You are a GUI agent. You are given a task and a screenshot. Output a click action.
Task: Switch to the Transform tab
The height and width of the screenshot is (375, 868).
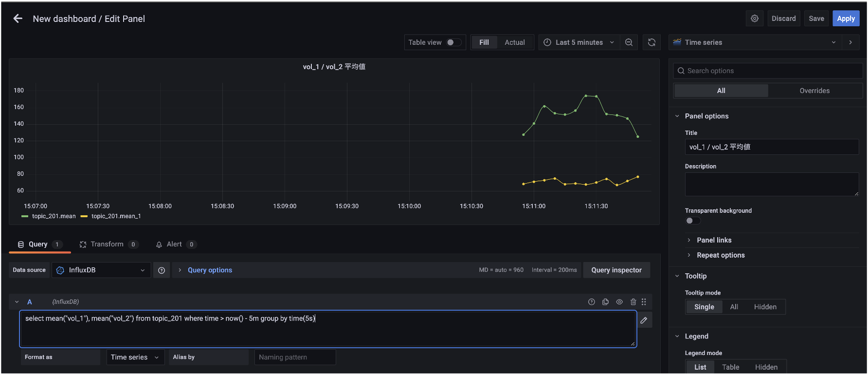tap(109, 244)
